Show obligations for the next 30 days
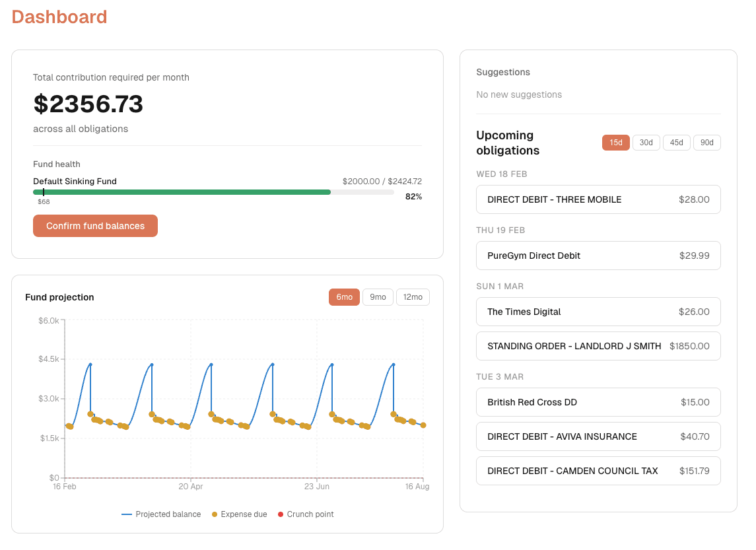The height and width of the screenshot is (550, 756). click(x=646, y=142)
